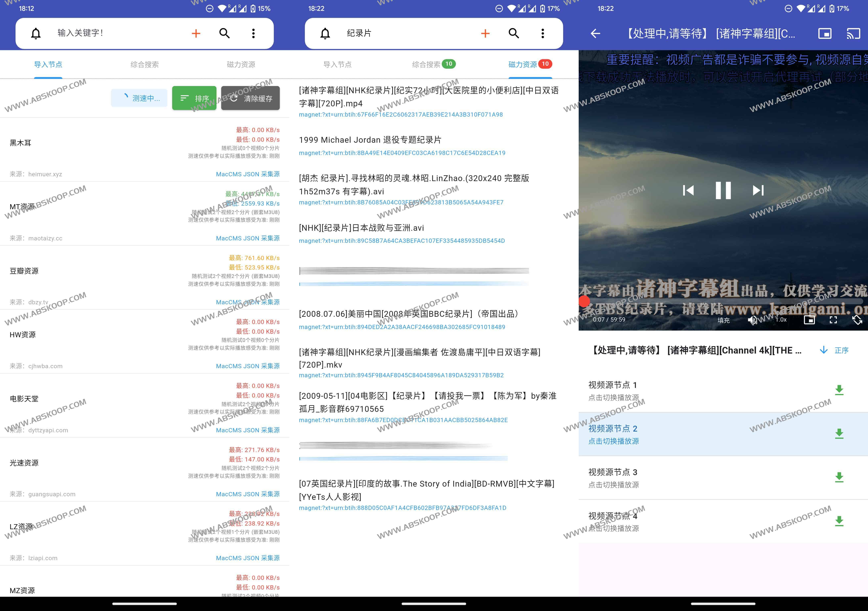Screen dimensions: 868x611
Task: Mute the video audio
Action: tap(753, 320)
